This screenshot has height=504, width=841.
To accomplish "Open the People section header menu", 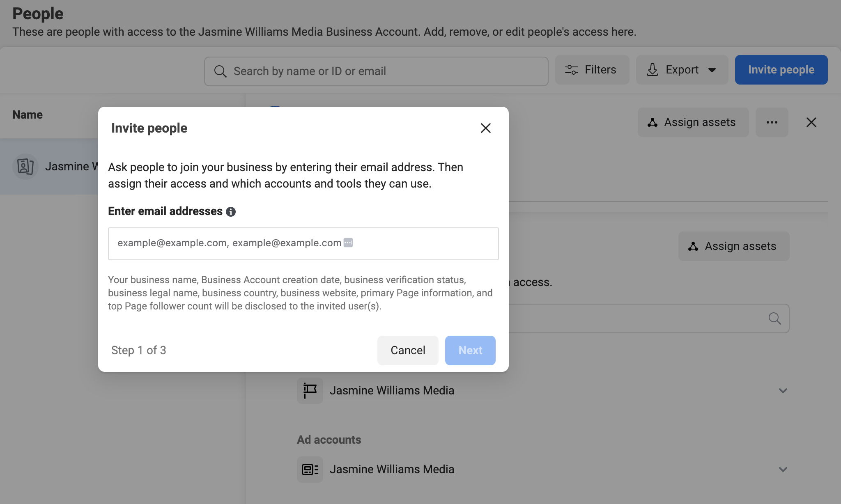I will pos(771,122).
